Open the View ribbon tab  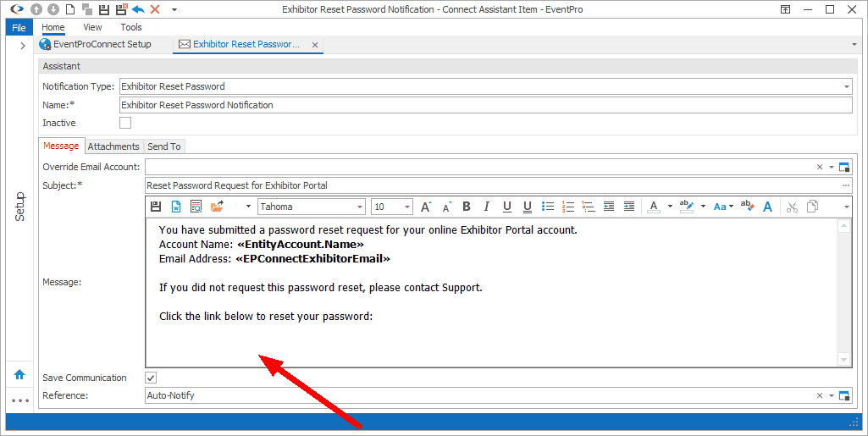92,27
